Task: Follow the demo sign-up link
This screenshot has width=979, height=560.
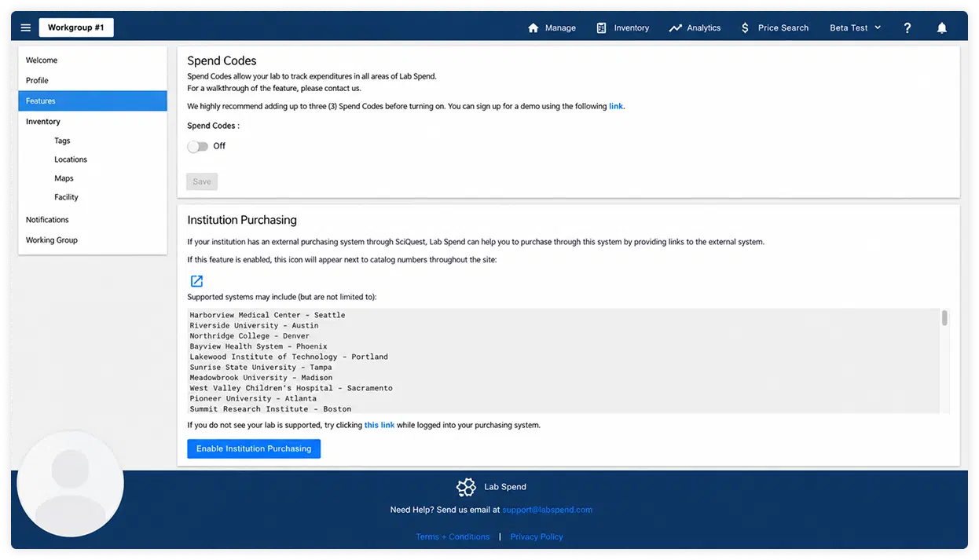Action: tap(616, 106)
